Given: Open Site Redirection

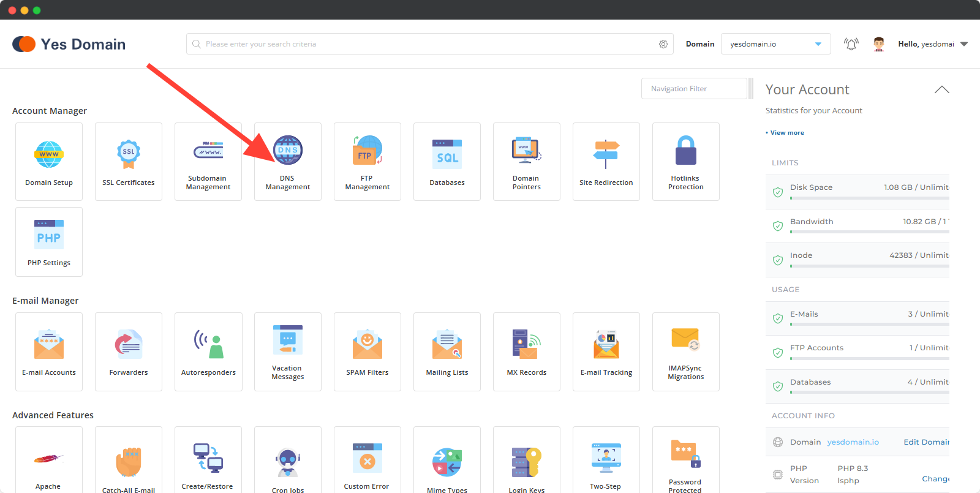Looking at the screenshot, I should (606, 162).
